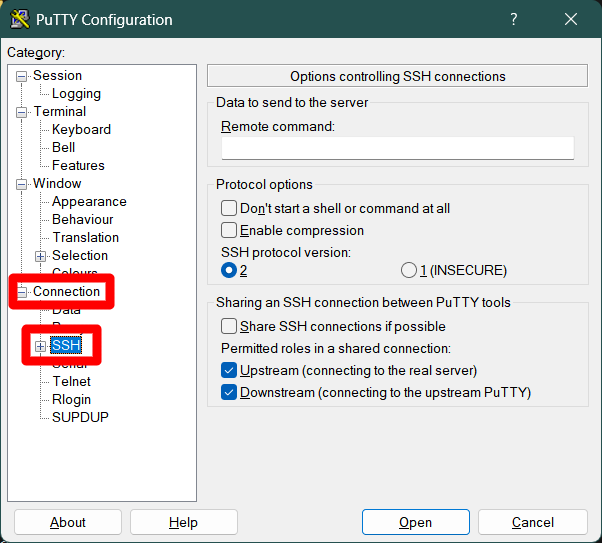Collapse the Connection tree node
Viewport: 602px width, 543px height.
tap(22, 292)
